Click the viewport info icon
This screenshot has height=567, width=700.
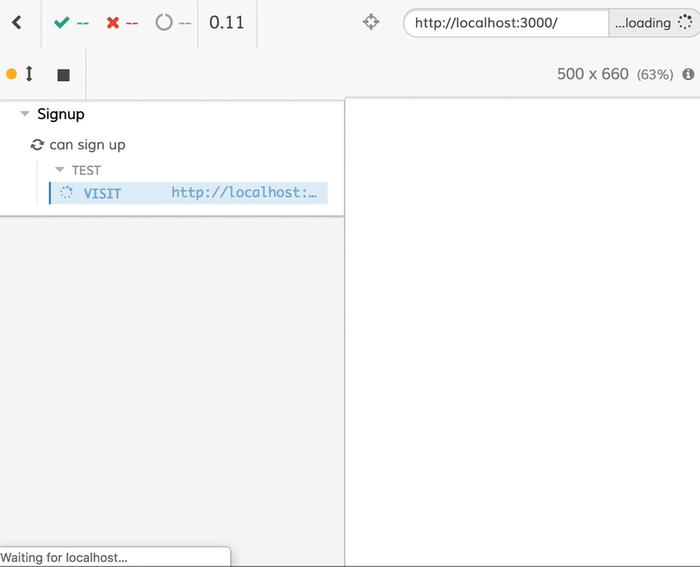(688, 74)
